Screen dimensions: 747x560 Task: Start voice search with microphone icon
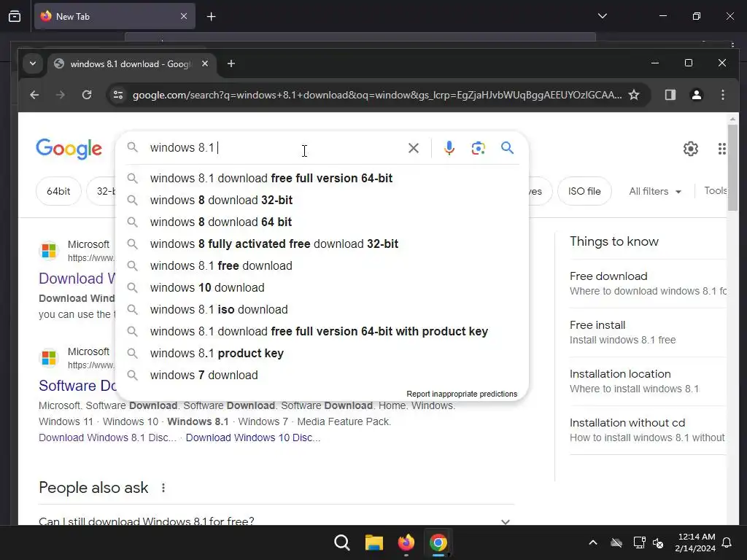(x=449, y=148)
